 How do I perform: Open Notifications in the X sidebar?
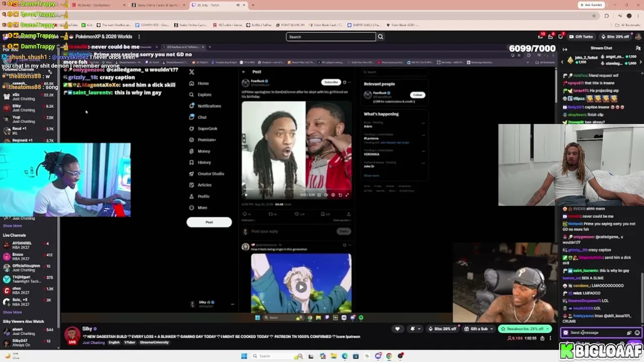coord(205,106)
